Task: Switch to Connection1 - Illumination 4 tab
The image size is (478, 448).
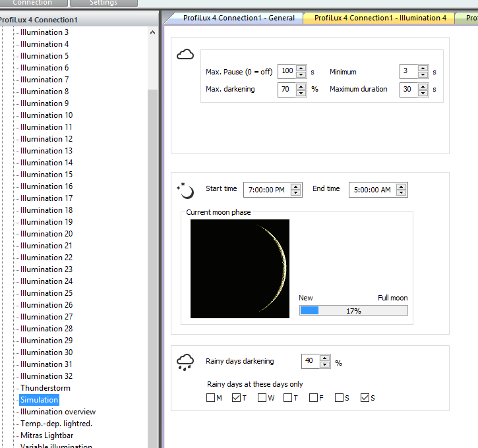Action: [380, 18]
